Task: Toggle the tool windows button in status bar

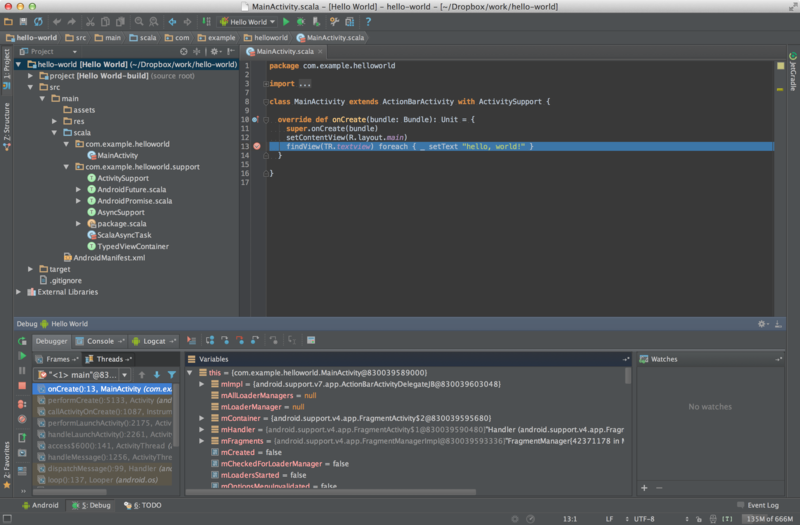Action: [7, 518]
